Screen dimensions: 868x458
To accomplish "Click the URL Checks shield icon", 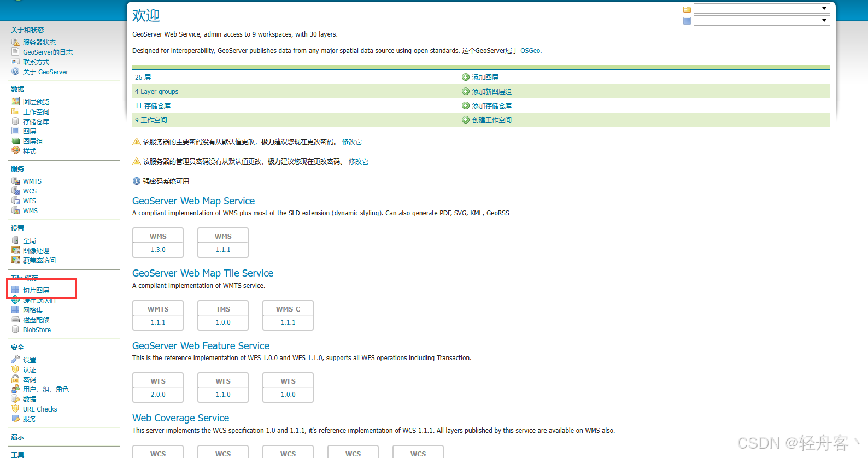I will point(15,409).
